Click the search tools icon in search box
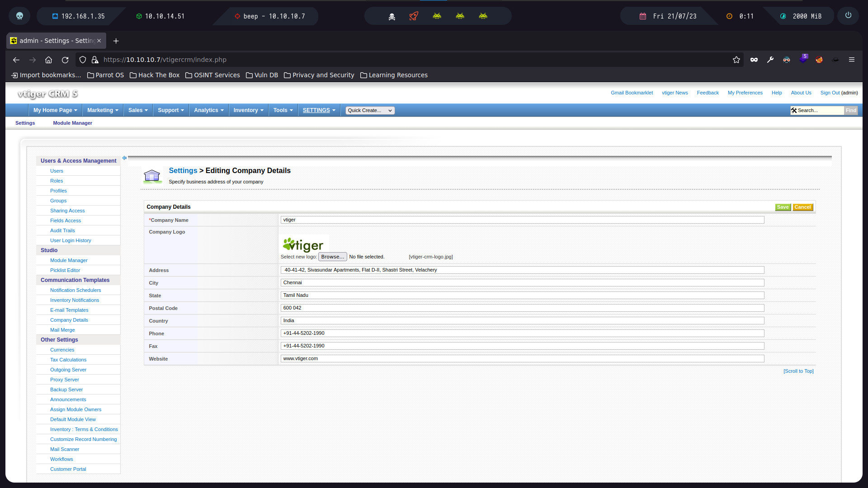The image size is (868, 488). 794,110
